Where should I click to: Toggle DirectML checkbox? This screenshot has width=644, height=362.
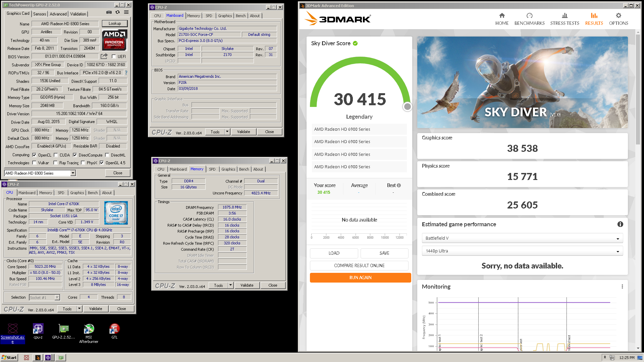point(107,155)
